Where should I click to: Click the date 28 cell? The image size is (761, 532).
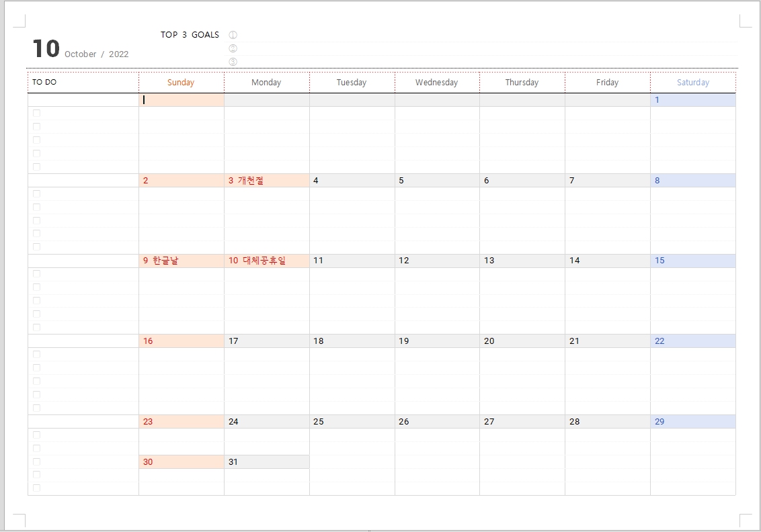[608, 421]
